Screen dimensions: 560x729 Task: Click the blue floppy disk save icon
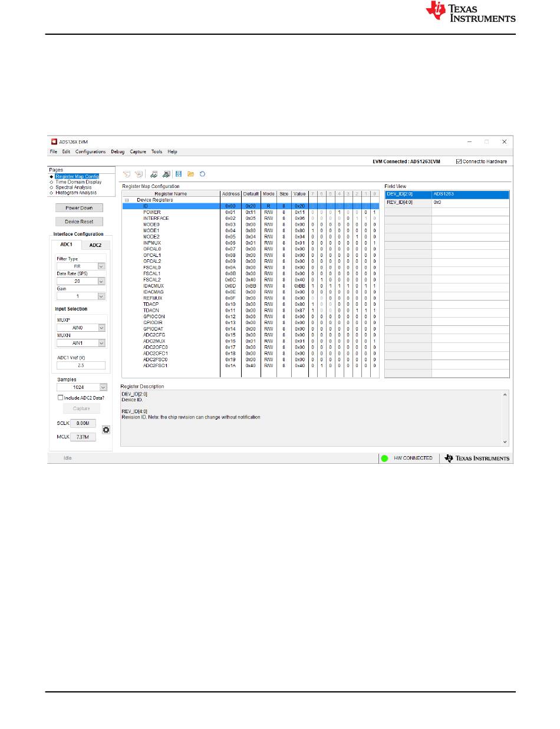178,174
